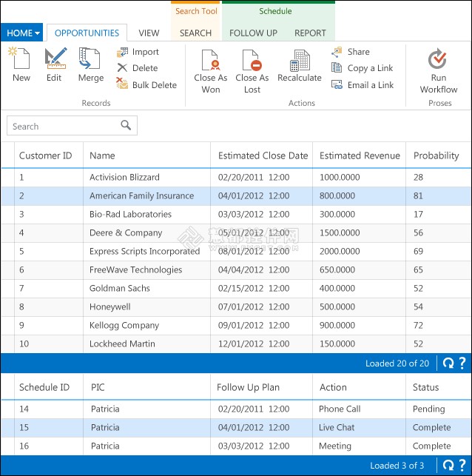The image size is (472, 476).
Task: Click the Merge records icon
Action: 90,58
